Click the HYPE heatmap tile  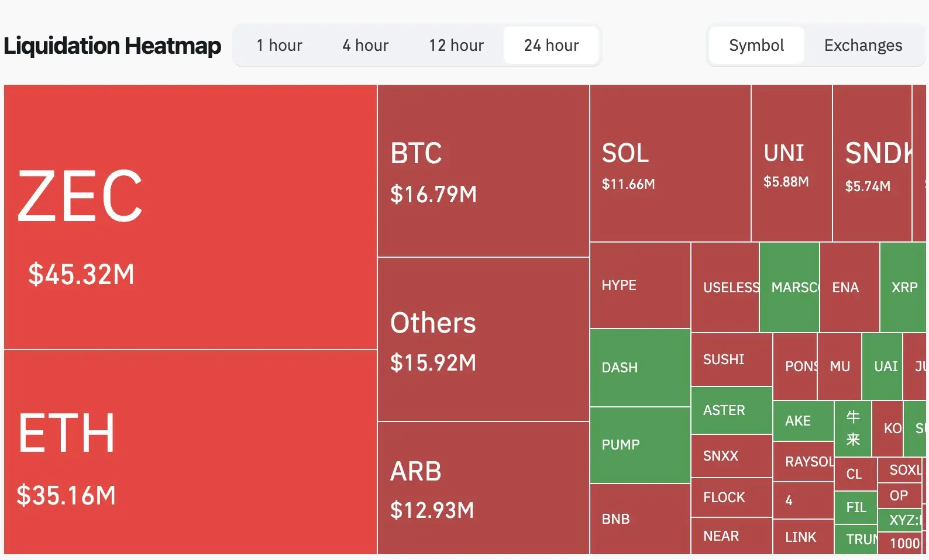point(640,285)
